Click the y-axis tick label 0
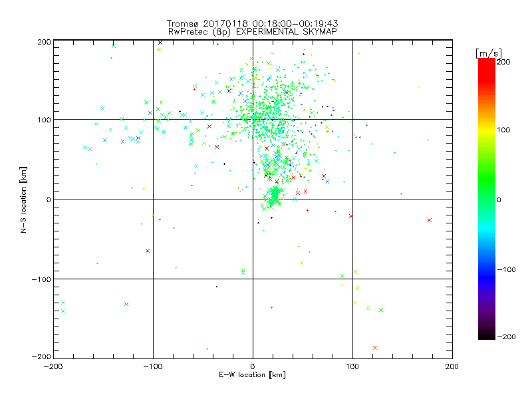This screenshot has height=399, width=532. pos(49,199)
